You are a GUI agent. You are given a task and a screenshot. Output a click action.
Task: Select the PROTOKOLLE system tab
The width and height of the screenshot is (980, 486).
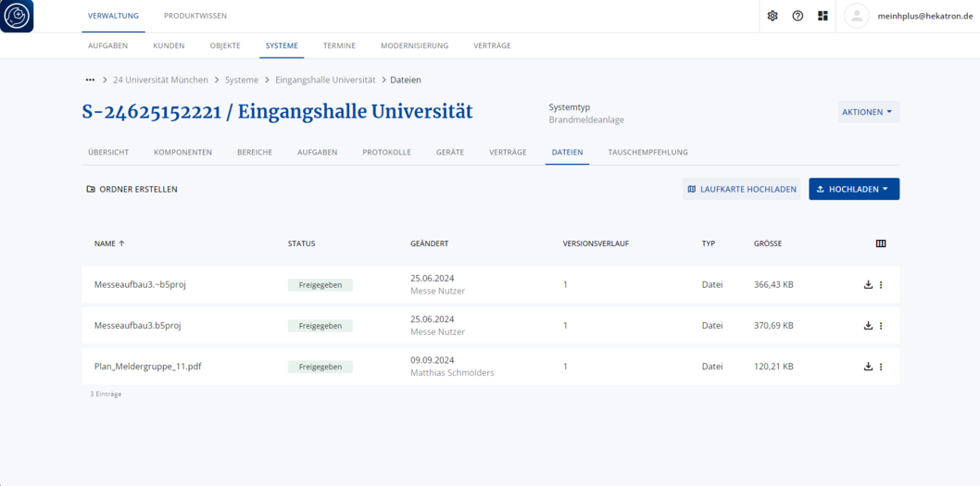pos(387,153)
